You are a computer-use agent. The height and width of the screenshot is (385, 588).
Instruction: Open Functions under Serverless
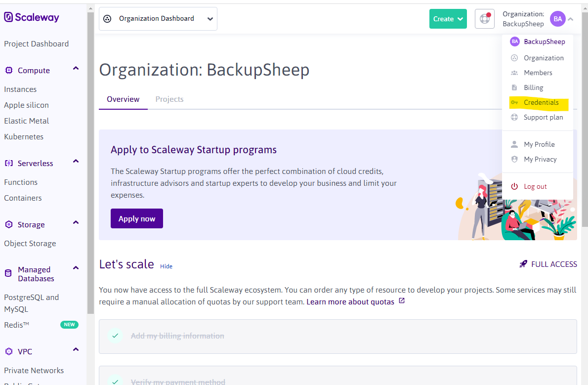[x=21, y=182]
